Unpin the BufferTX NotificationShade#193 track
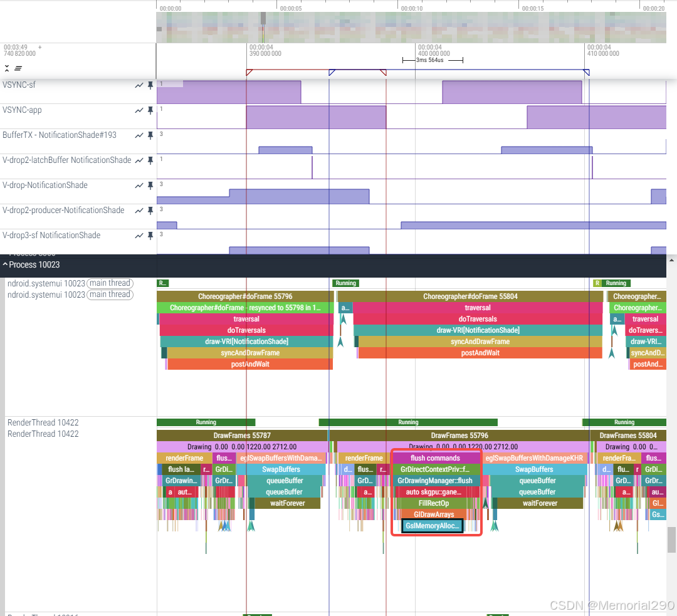 pyautogui.click(x=150, y=135)
